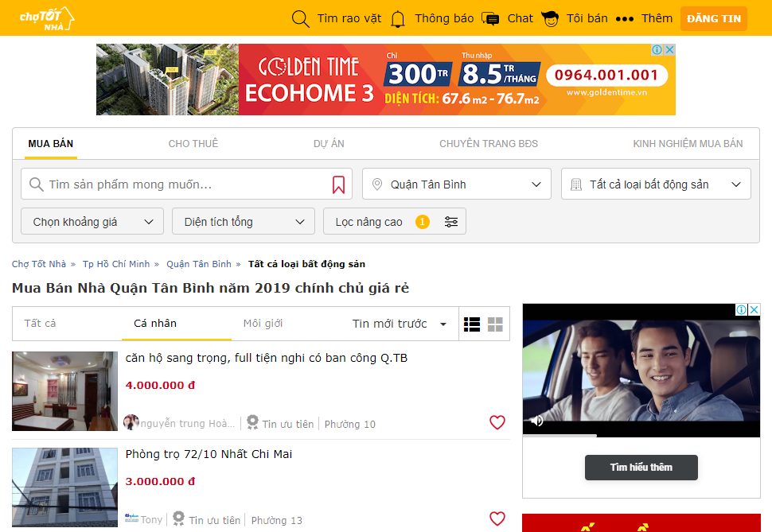Go to Chợ Tốt Nhà breadcrumb link

pos(39,264)
